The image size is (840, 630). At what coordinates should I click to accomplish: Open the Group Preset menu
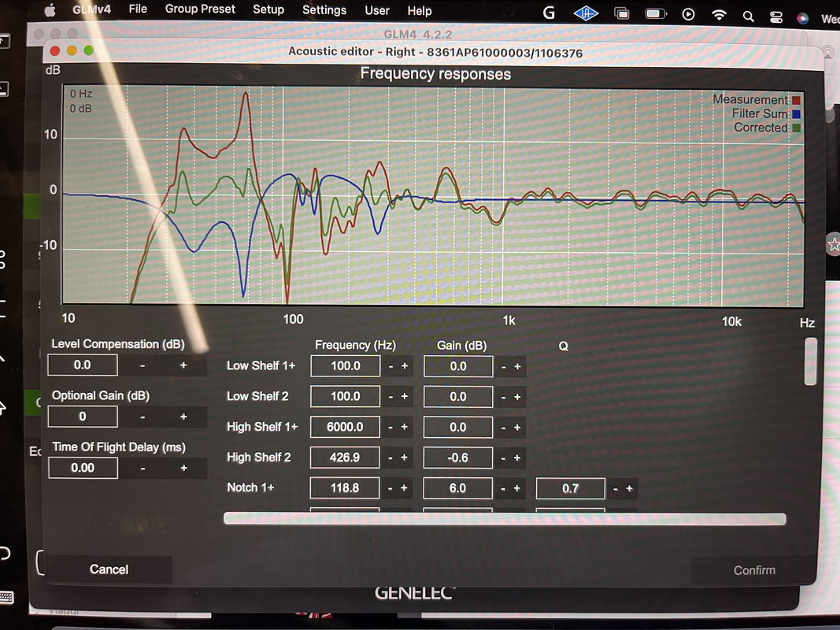[200, 9]
